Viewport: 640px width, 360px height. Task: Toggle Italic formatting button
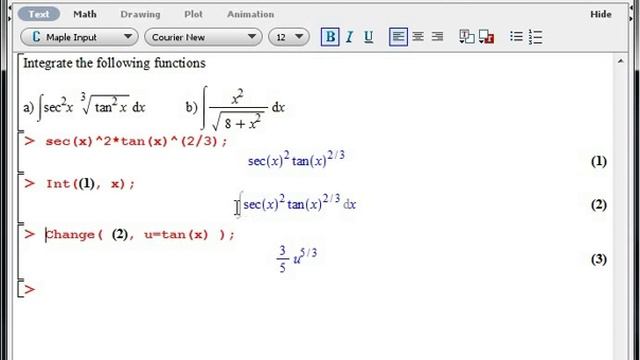(x=349, y=37)
